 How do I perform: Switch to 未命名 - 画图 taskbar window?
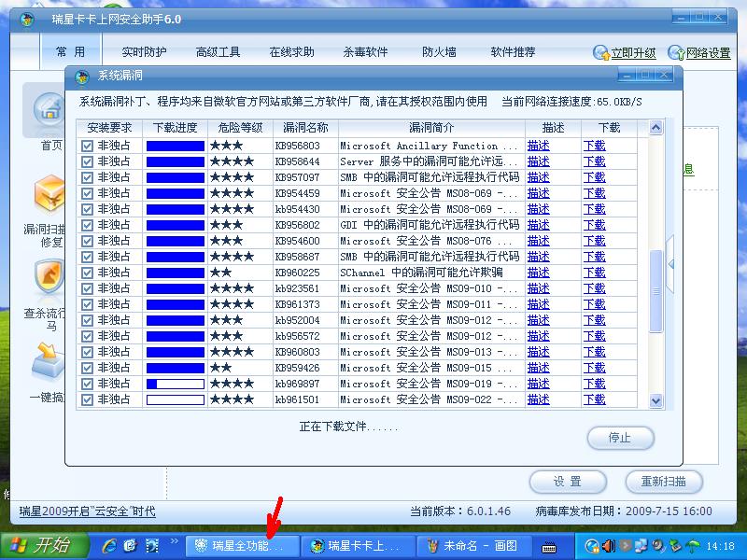click(472, 546)
